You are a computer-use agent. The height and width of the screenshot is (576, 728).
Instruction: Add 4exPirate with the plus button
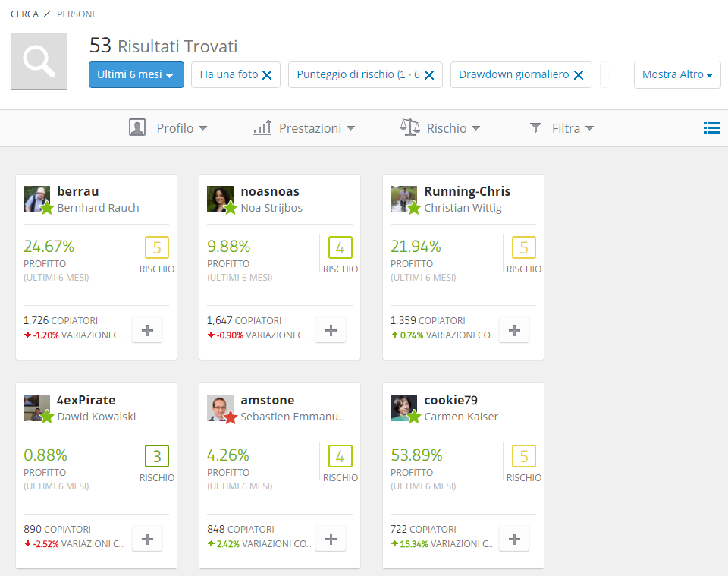[x=147, y=539]
